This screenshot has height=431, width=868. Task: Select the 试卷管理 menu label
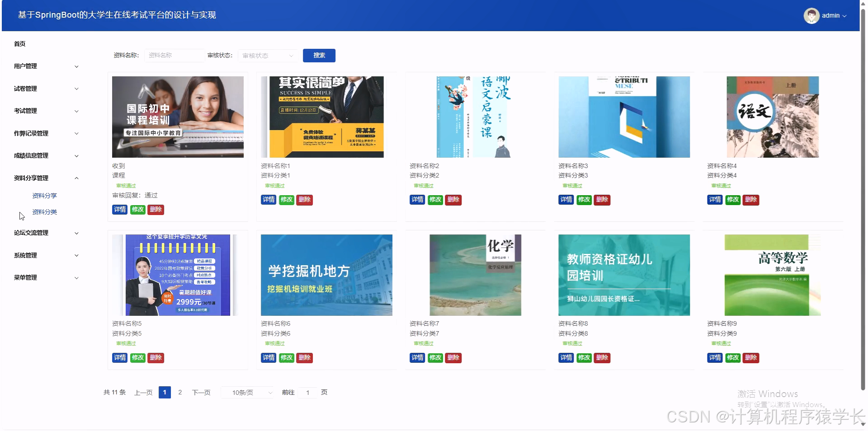[x=25, y=89]
